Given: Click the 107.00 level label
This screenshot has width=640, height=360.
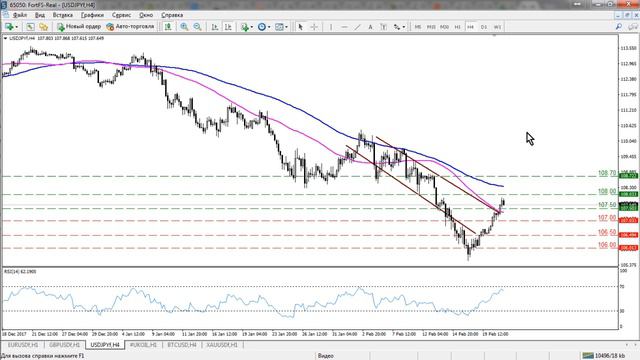Looking at the screenshot, I should tap(607, 218).
